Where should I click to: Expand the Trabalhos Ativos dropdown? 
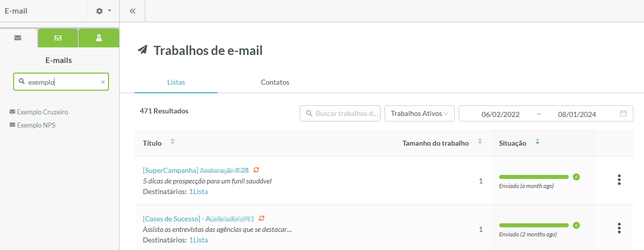pyautogui.click(x=419, y=114)
